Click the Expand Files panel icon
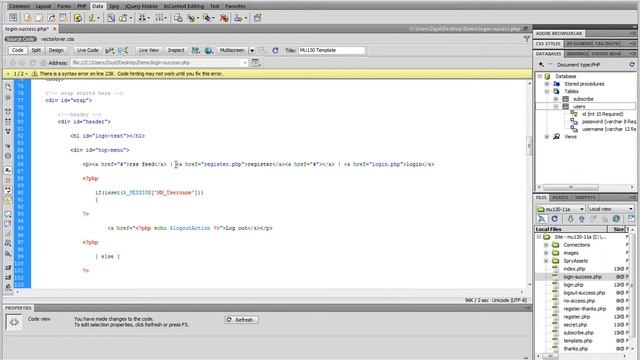This screenshot has width=640, height=360. coord(631,219)
